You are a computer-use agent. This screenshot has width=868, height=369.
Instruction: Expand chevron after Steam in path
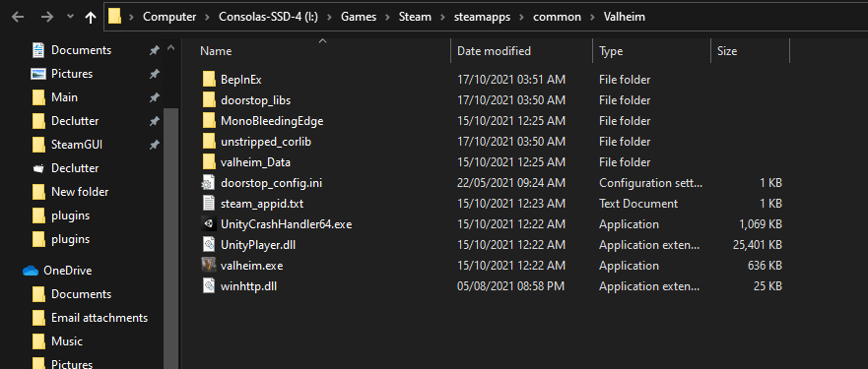[442, 17]
